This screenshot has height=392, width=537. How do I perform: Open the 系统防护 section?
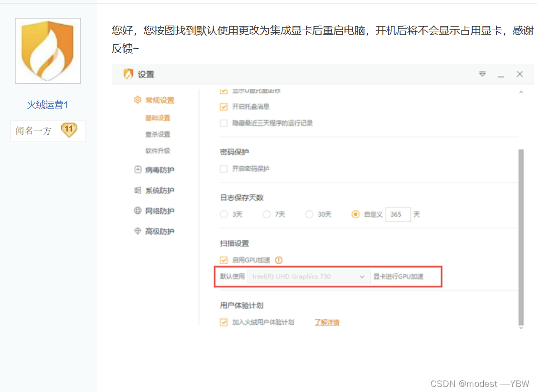click(x=160, y=191)
